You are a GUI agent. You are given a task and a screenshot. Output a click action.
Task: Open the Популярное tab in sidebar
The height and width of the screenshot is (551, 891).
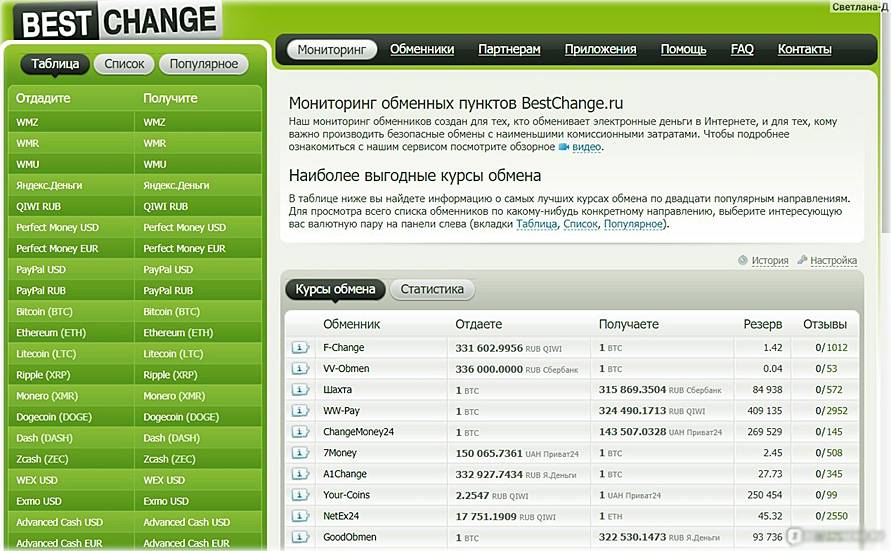(x=203, y=64)
